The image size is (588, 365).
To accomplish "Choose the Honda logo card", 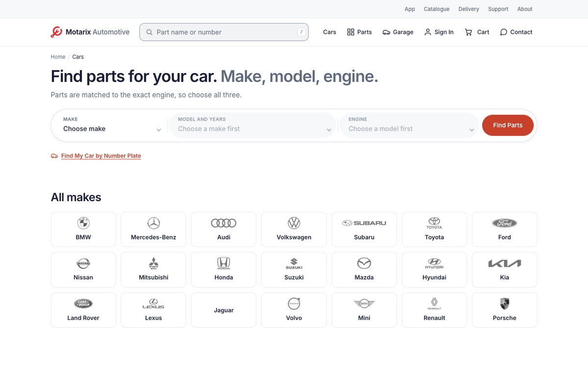I will tap(223, 269).
